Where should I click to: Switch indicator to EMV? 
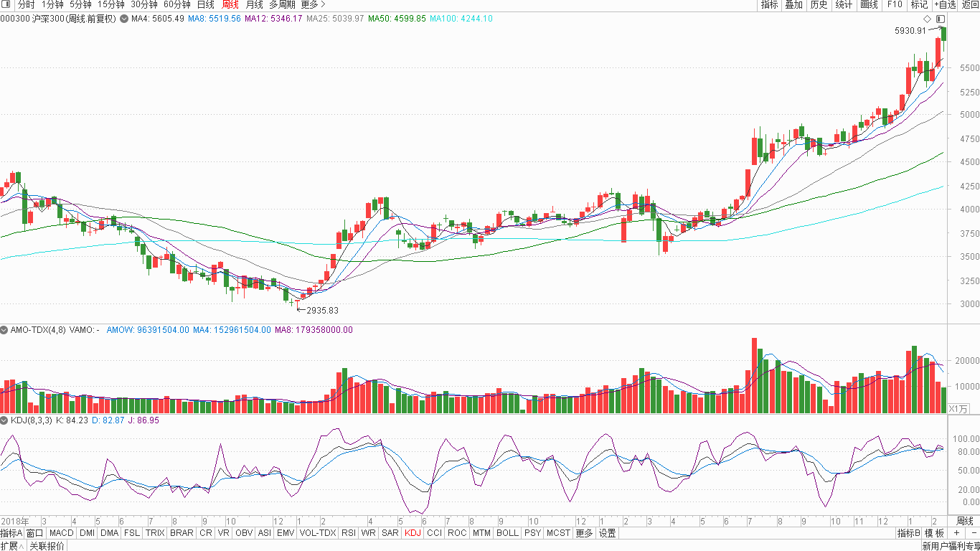coord(286,533)
